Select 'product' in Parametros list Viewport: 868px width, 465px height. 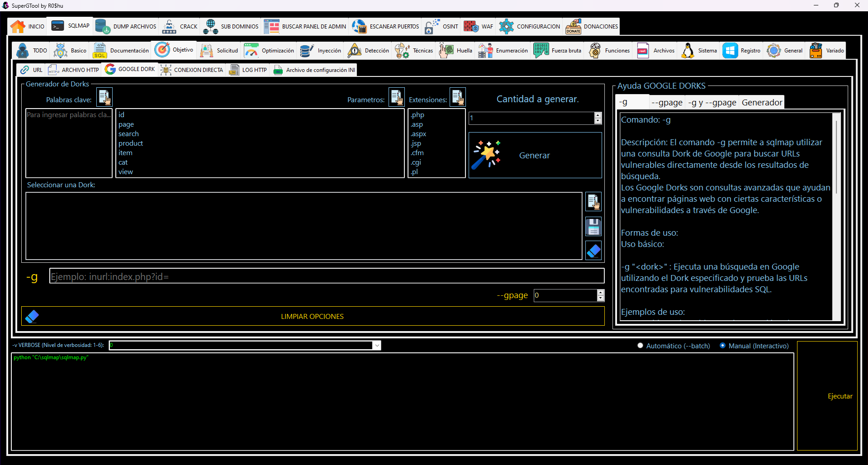131,143
